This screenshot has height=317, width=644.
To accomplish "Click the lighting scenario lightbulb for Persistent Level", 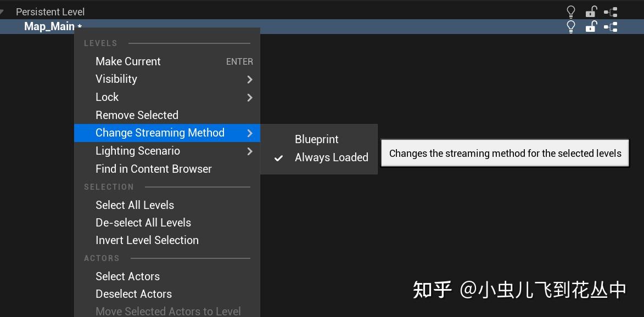I will [x=571, y=12].
